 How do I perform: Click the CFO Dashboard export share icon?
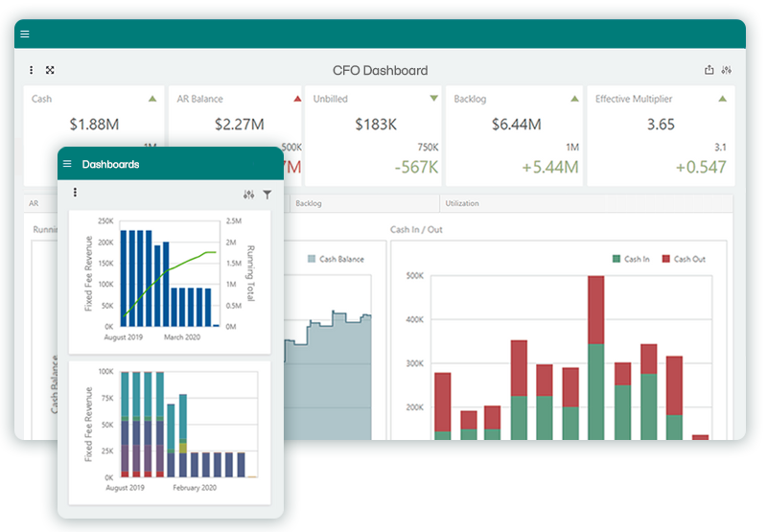click(x=709, y=70)
